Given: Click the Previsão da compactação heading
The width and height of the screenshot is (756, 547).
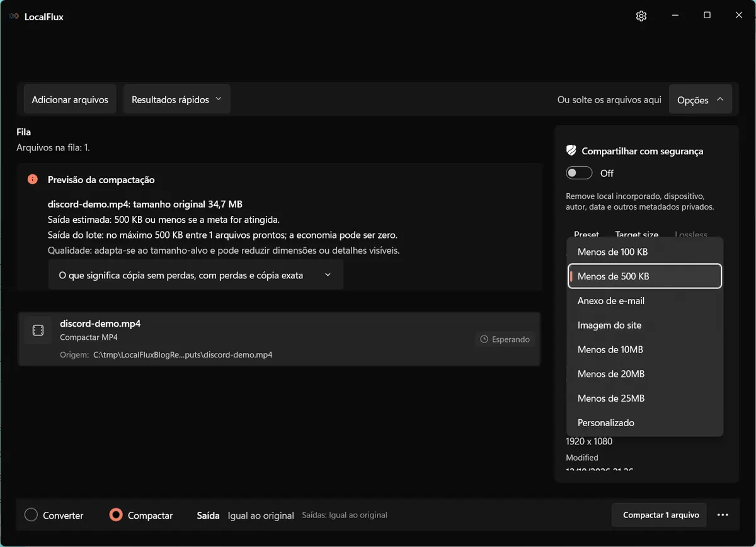Looking at the screenshot, I should (101, 179).
